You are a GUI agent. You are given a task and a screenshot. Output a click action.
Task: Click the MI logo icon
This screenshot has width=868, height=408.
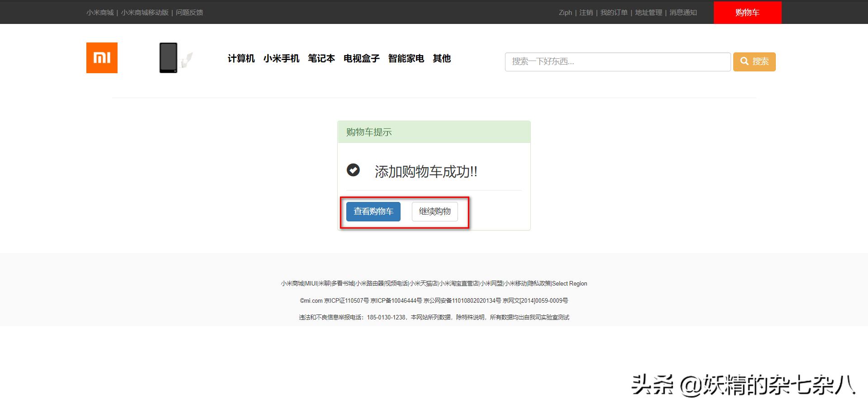pyautogui.click(x=101, y=57)
